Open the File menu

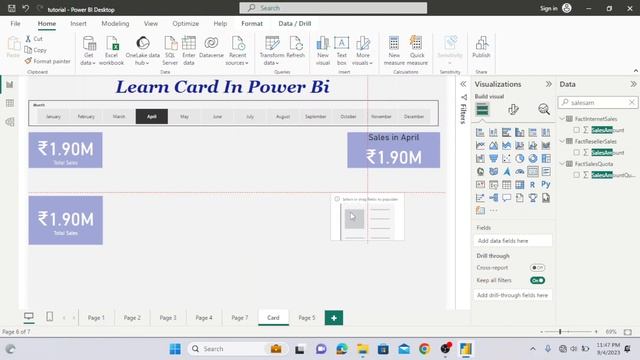point(16,24)
